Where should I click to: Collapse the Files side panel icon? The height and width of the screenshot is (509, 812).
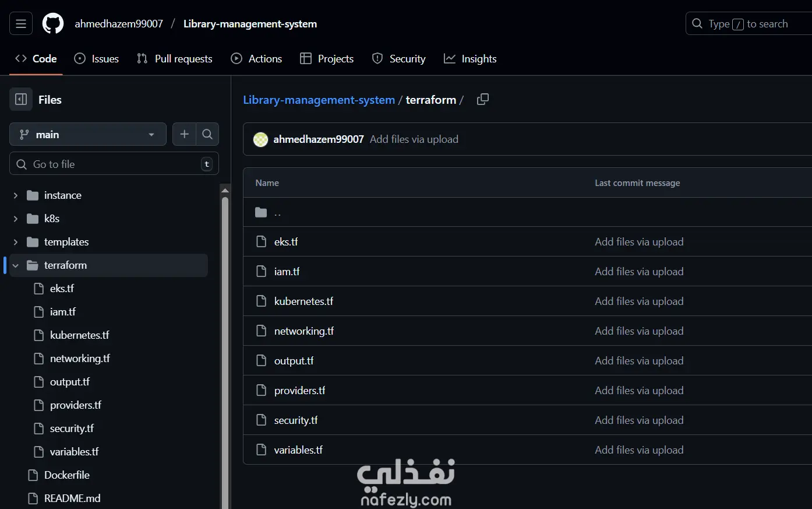pyautogui.click(x=21, y=100)
